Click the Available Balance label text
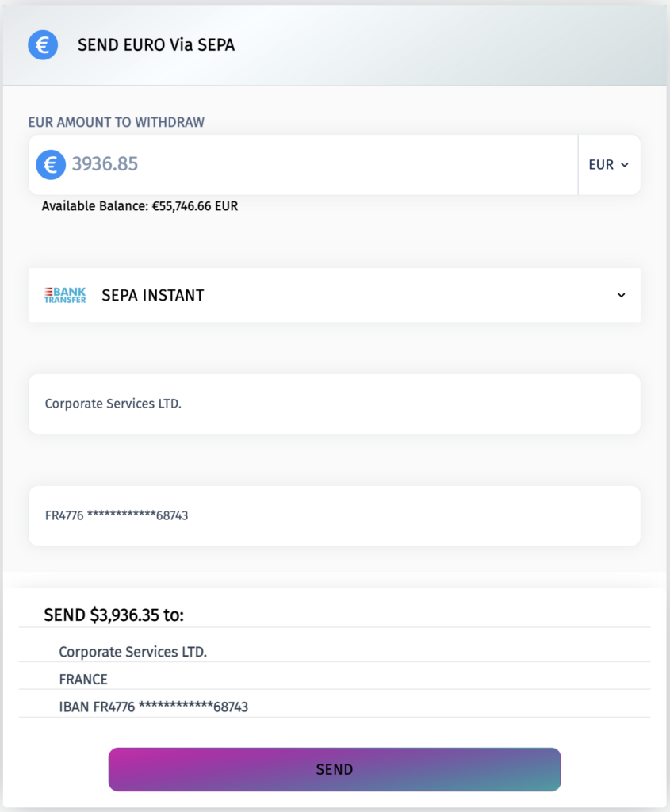Screen dimensions: 670x812 click(x=95, y=206)
